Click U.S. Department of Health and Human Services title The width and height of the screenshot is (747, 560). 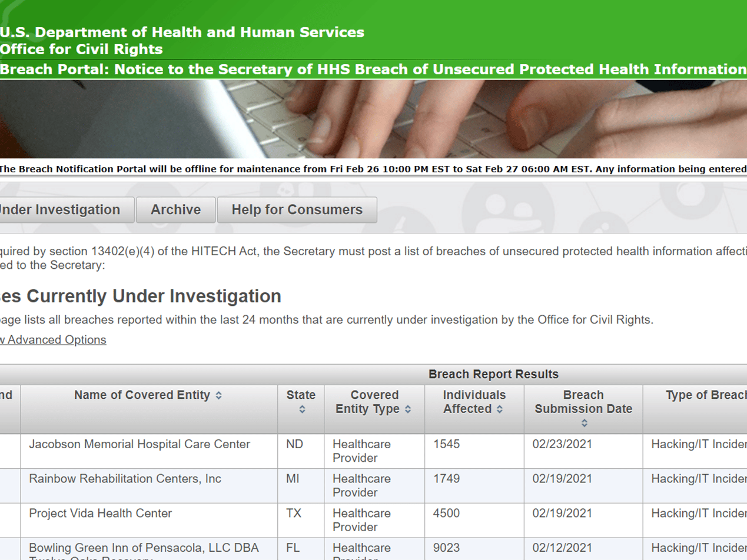(182, 32)
